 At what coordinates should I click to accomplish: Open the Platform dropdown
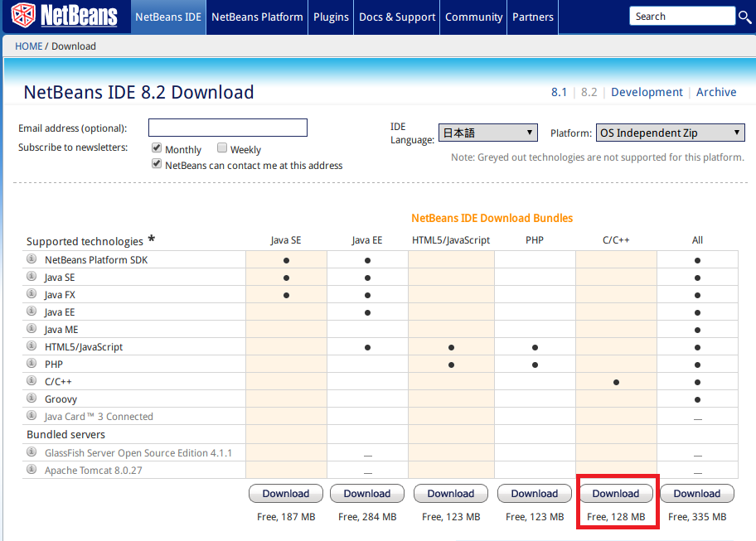tap(670, 133)
